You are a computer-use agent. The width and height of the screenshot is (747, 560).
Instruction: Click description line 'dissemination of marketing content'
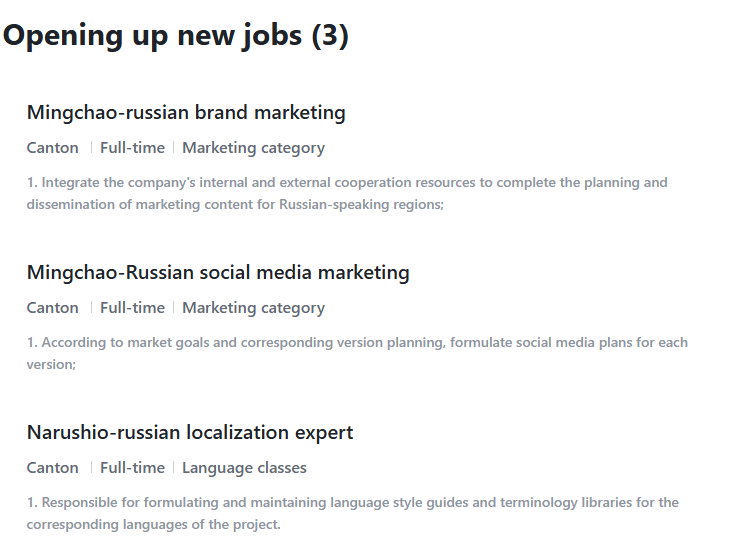click(x=235, y=204)
